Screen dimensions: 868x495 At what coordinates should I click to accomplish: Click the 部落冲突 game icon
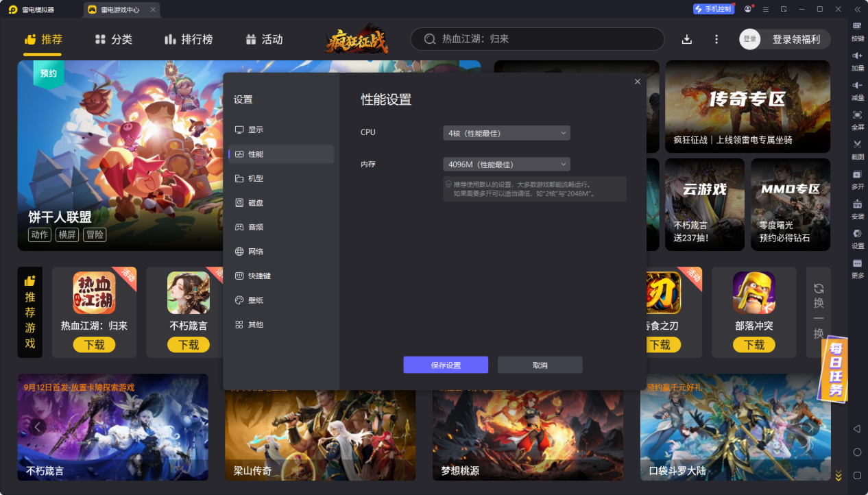tap(754, 293)
